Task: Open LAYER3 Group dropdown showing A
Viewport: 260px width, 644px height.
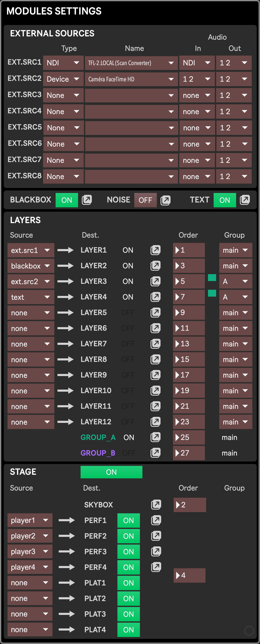Action: coord(236,281)
